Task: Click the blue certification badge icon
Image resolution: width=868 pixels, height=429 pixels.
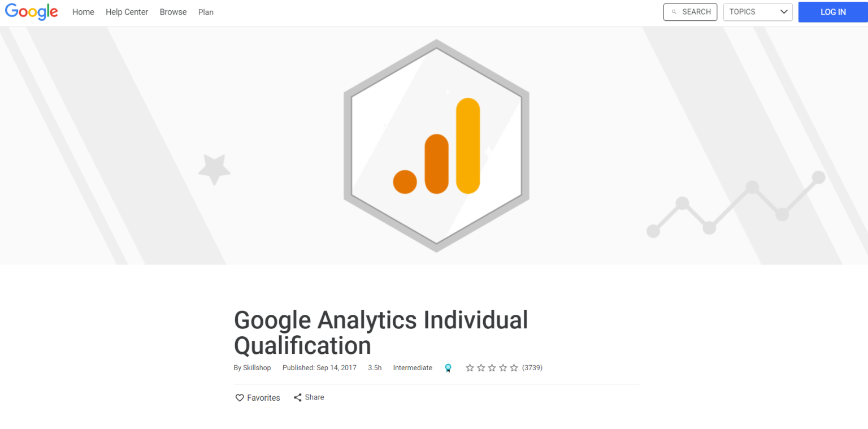Action: (448, 367)
